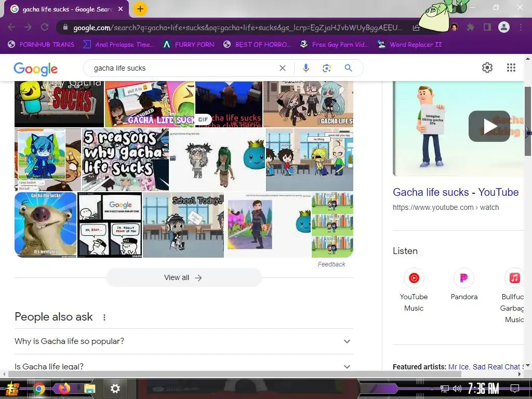Open the 'School Today' gacha image
The height and width of the screenshot is (399, 532).
click(x=183, y=224)
